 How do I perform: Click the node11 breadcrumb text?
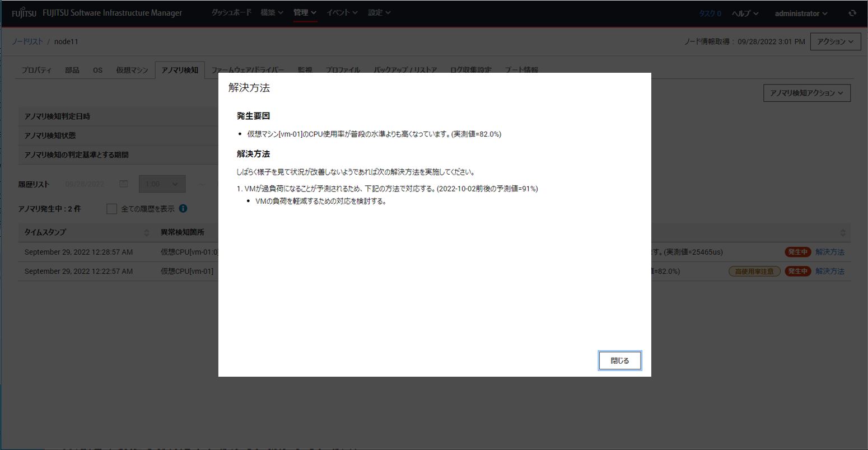tap(66, 41)
